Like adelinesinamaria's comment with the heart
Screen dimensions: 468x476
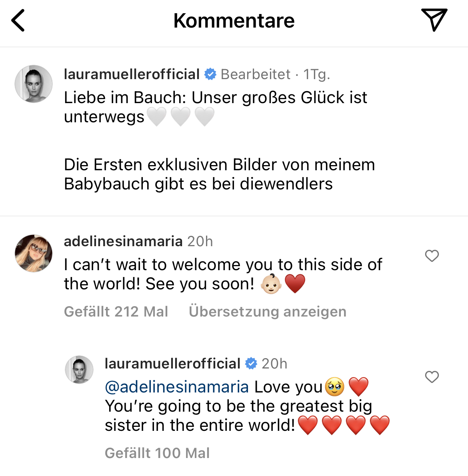click(x=432, y=256)
